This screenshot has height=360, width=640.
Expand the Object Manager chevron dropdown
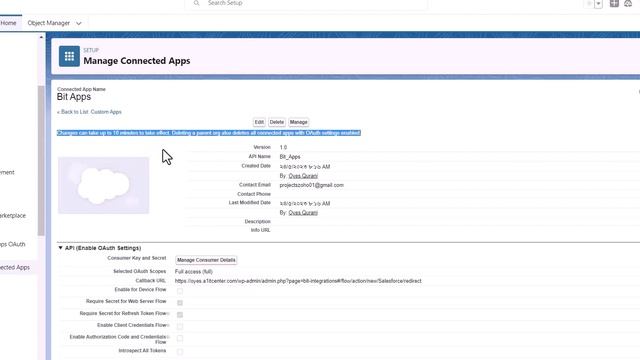click(79, 24)
